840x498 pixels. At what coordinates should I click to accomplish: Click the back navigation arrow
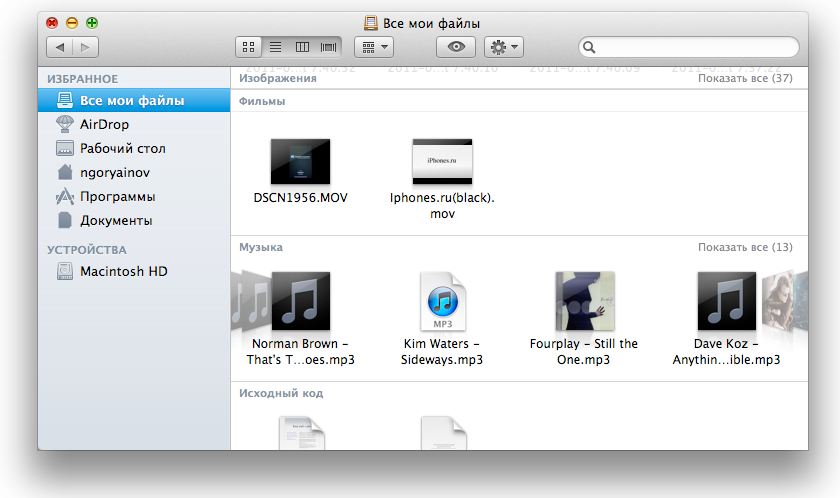coord(60,47)
